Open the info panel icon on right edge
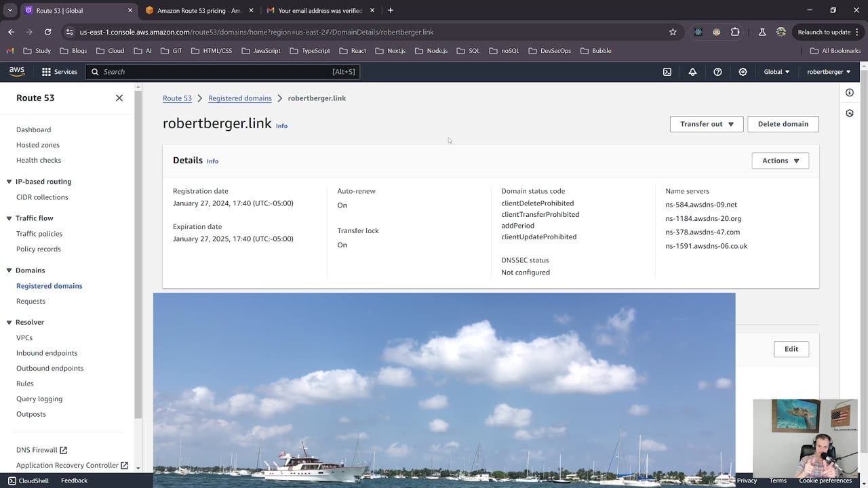The width and height of the screenshot is (868, 488). tap(850, 92)
